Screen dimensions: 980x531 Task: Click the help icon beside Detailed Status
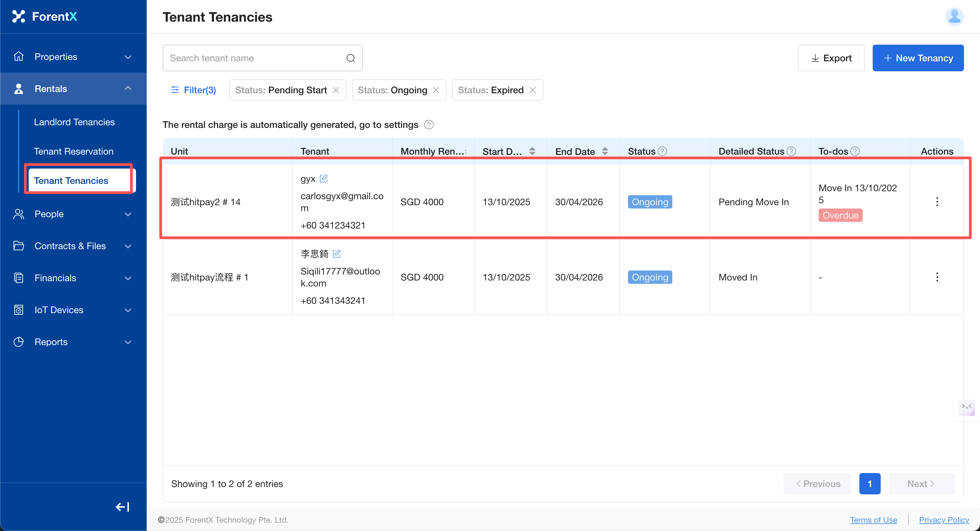pyautogui.click(x=791, y=151)
